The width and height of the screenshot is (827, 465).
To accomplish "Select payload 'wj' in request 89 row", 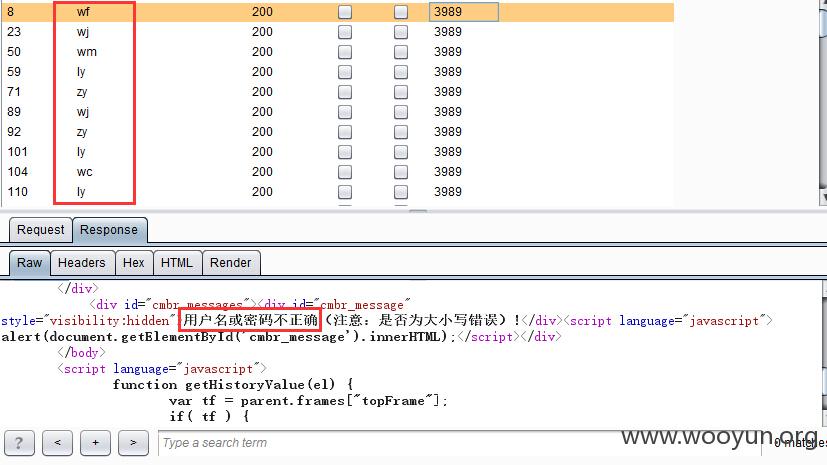I will coord(83,112).
